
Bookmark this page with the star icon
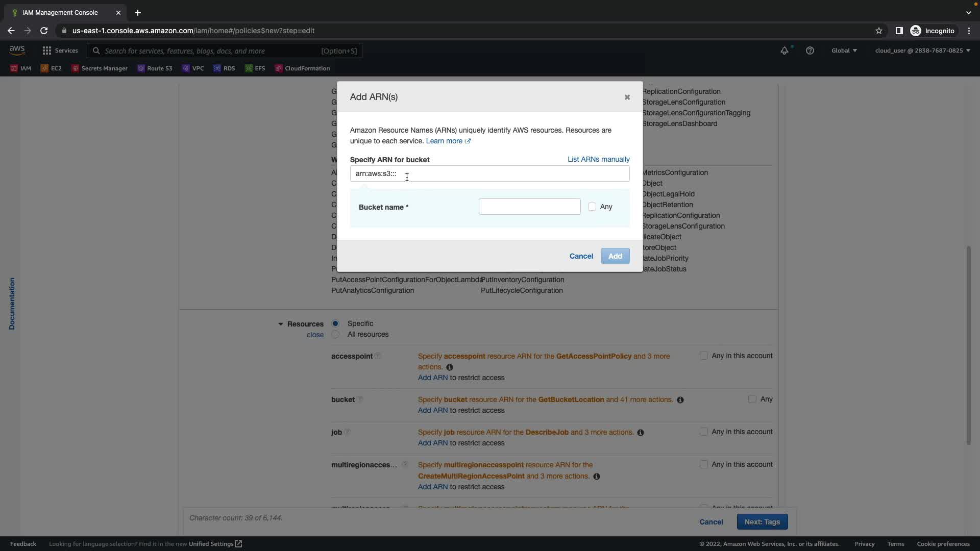(x=878, y=31)
